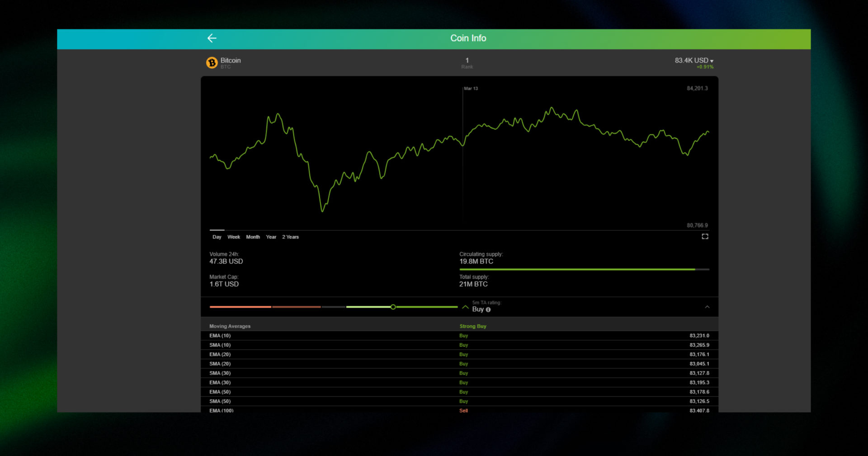Open the chart fullscreen view

point(705,236)
